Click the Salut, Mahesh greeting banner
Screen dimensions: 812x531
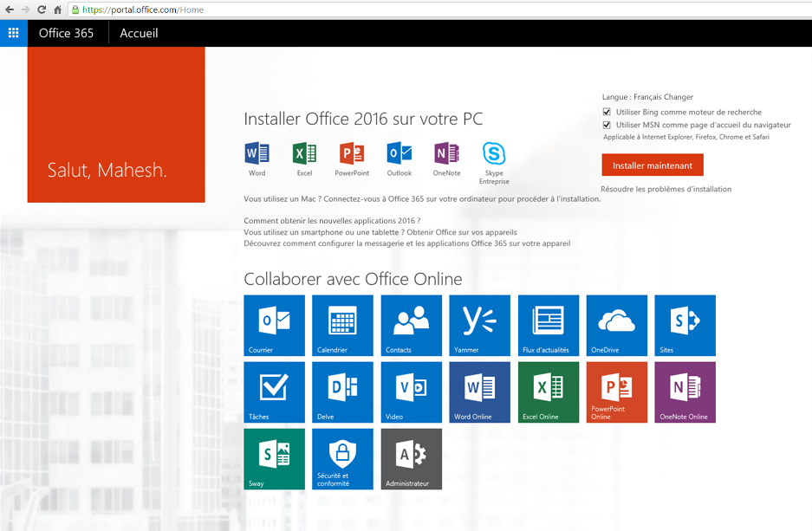pos(116,125)
